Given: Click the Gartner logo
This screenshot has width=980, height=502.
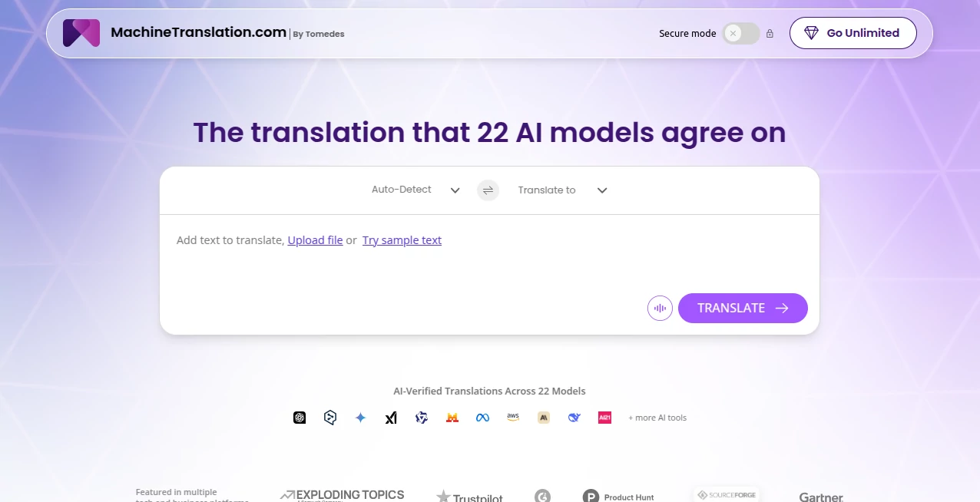Looking at the screenshot, I should 821,497.
